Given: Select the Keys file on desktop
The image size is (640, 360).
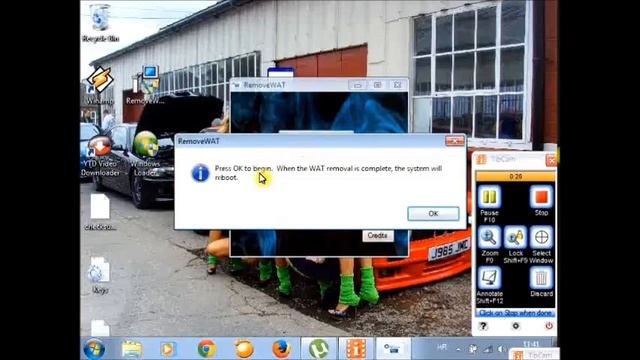Looking at the screenshot, I should [x=100, y=276].
